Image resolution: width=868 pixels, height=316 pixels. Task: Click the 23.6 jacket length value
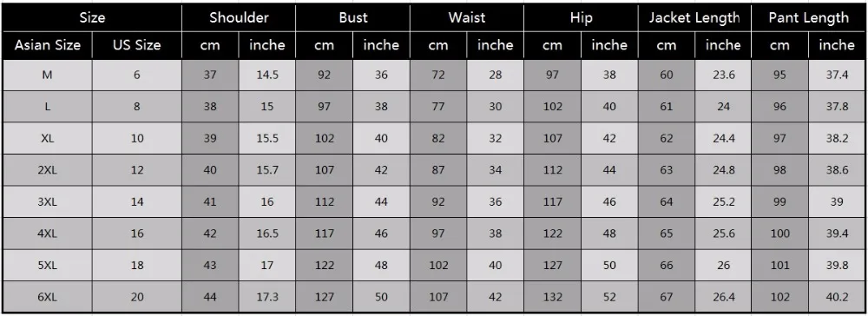723,75
